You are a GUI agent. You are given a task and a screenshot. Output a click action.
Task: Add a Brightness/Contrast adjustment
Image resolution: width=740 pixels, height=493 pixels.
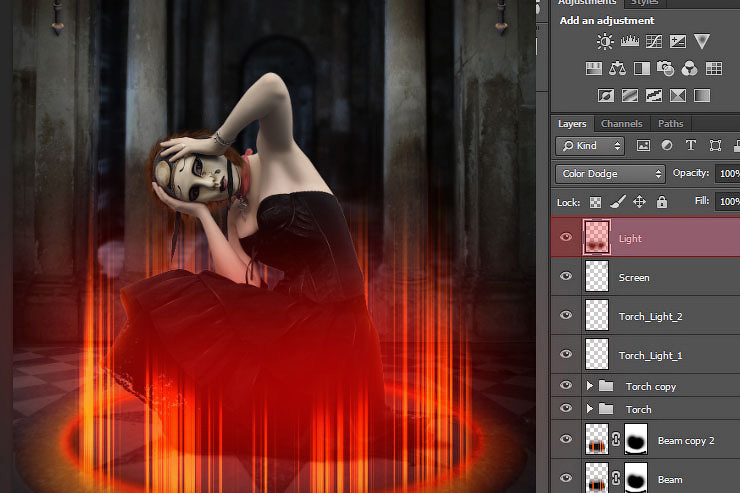click(605, 42)
